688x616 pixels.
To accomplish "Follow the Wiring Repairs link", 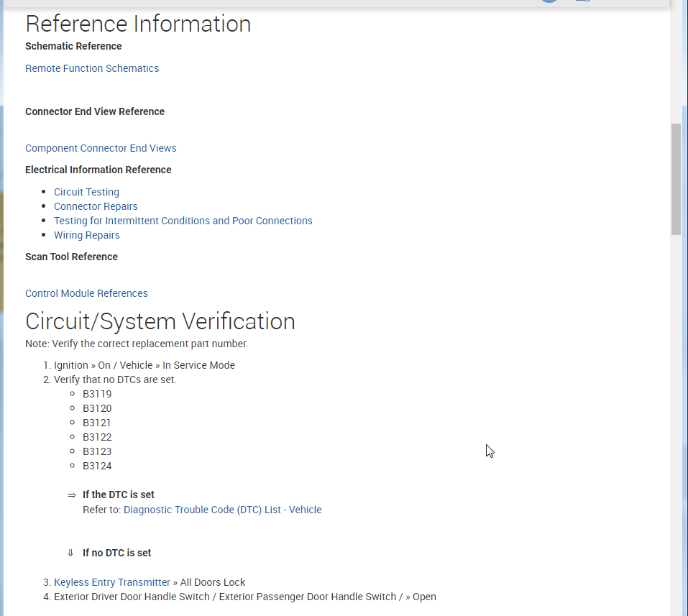I will 86,235.
